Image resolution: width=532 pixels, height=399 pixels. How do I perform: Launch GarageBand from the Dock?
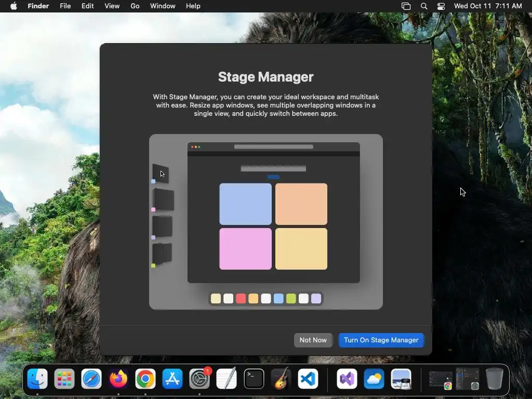281,379
